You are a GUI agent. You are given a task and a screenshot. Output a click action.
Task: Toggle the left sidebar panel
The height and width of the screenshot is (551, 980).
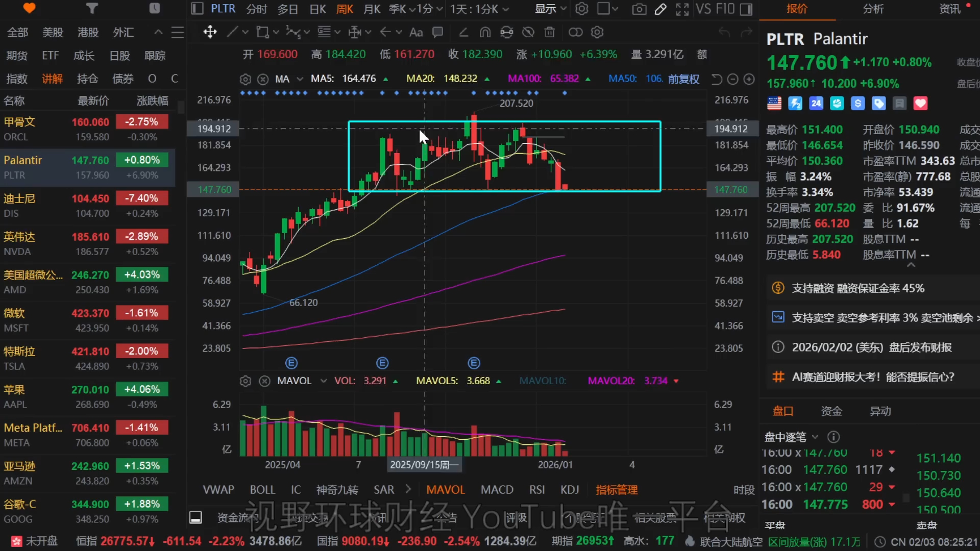click(x=197, y=9)
